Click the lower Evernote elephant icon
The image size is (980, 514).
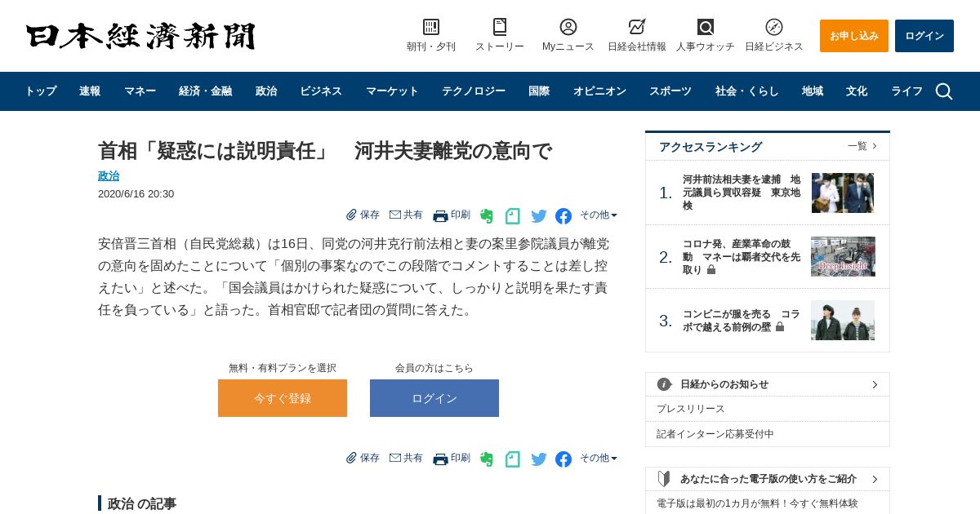point(487,459)
